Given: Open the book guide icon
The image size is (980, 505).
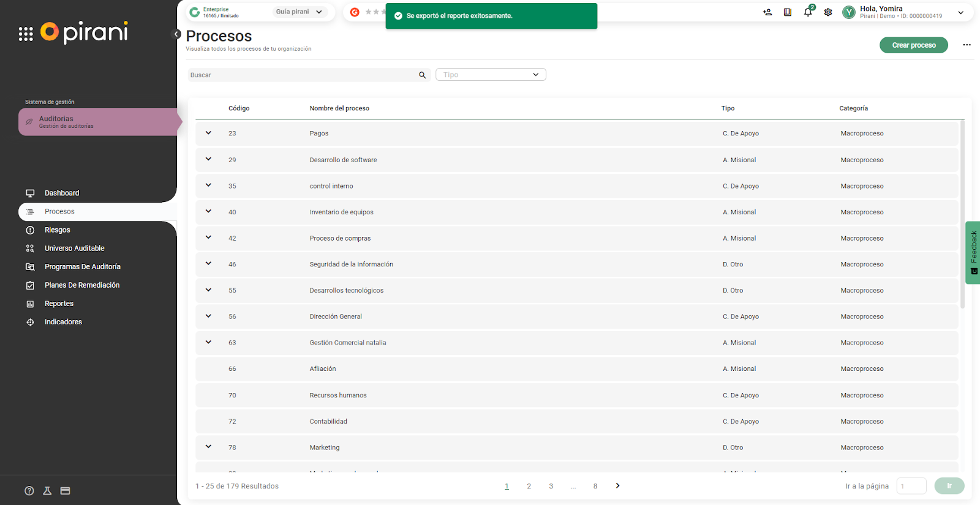Looking at the screenshot, I should 788,12.
